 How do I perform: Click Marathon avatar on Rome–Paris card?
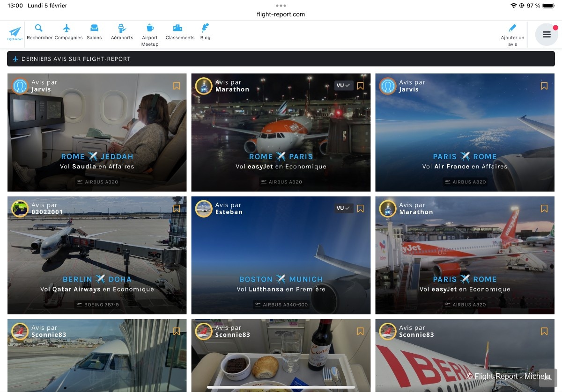[204, 86]
